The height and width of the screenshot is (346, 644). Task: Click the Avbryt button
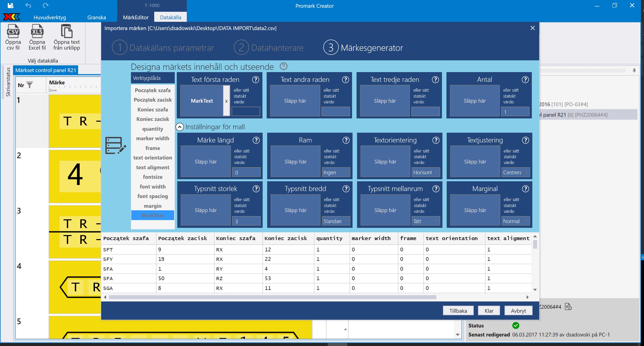tap(518, 311)
